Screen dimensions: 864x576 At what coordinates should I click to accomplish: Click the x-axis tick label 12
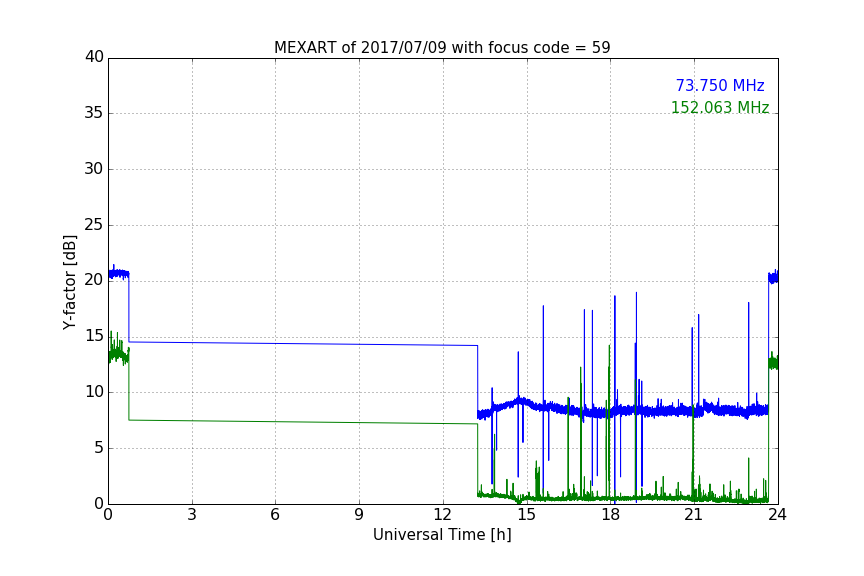443,515
